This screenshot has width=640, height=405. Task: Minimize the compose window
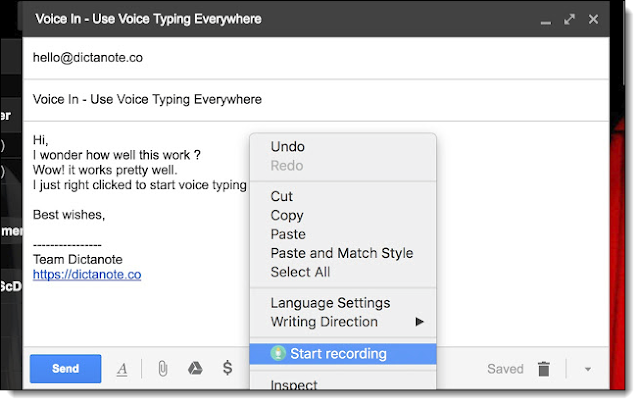546,19
